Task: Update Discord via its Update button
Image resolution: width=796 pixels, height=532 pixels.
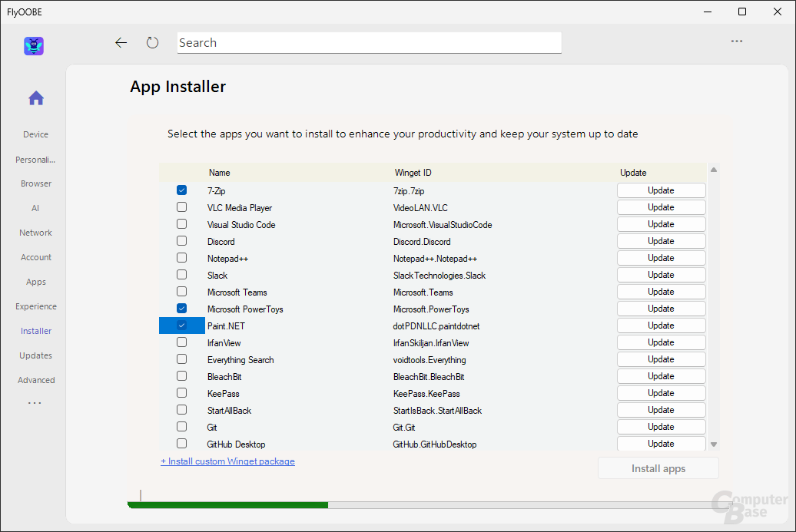Action: [661, 240]
